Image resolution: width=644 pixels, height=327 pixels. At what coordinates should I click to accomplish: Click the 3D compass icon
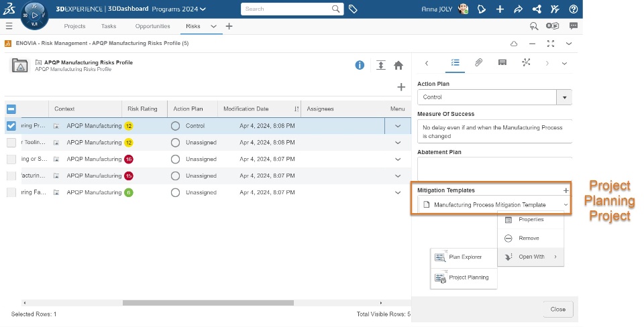pyautogui.click(x=35, y=16)
